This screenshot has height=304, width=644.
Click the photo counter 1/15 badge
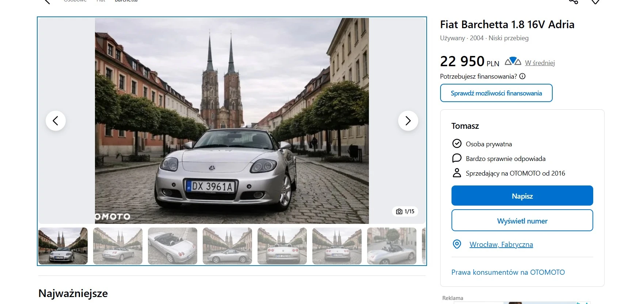[x=405, y=211]
